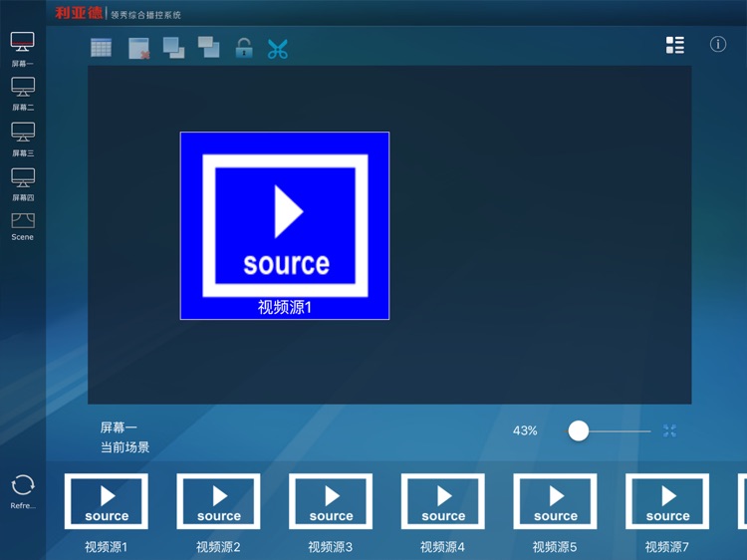Click the zoom slider handle
Viewport: 747px width, 560px height.
point(579,430)
